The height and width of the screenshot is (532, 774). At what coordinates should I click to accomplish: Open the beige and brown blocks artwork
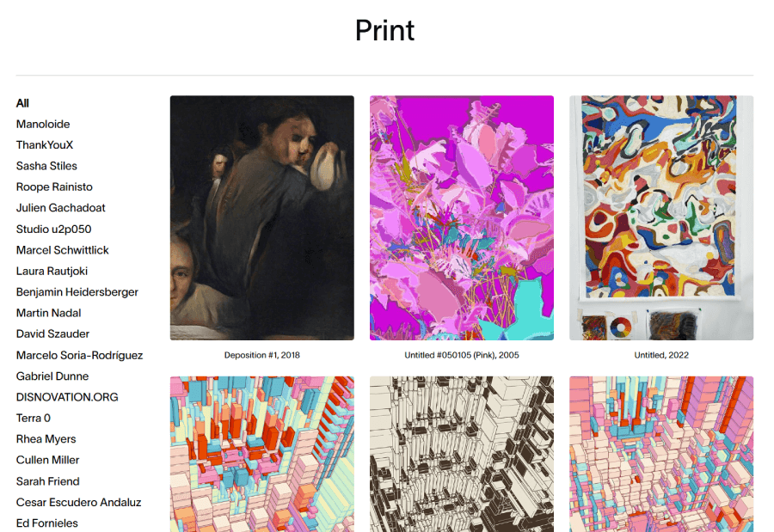coord(462,454)
